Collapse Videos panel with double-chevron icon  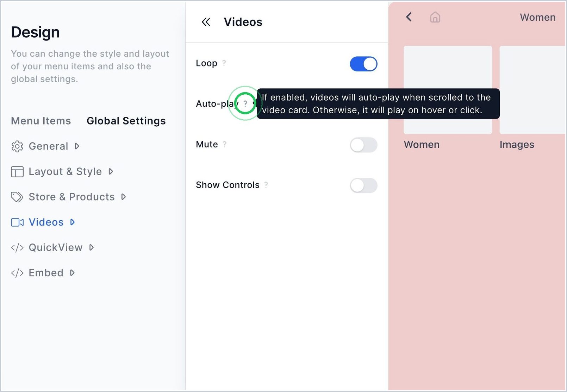tap(206, 22)
